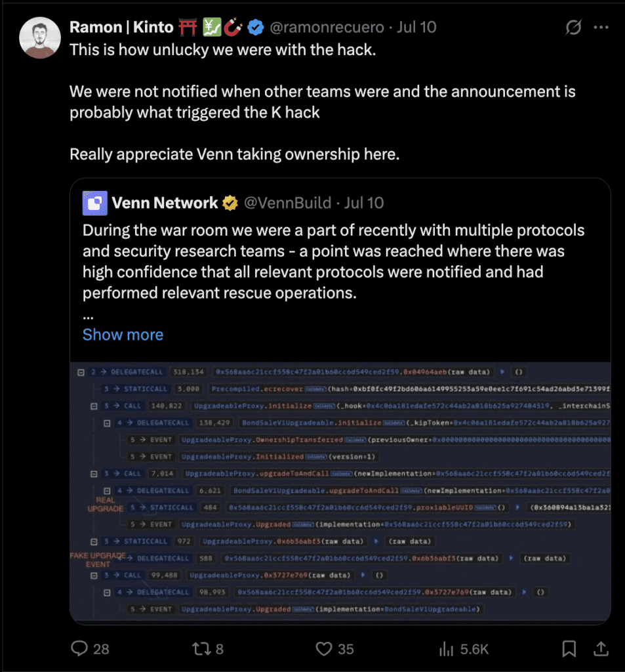The image size is (625, 672).
Task: Like the tweet with the heart icon
Action: pos(324,648)
